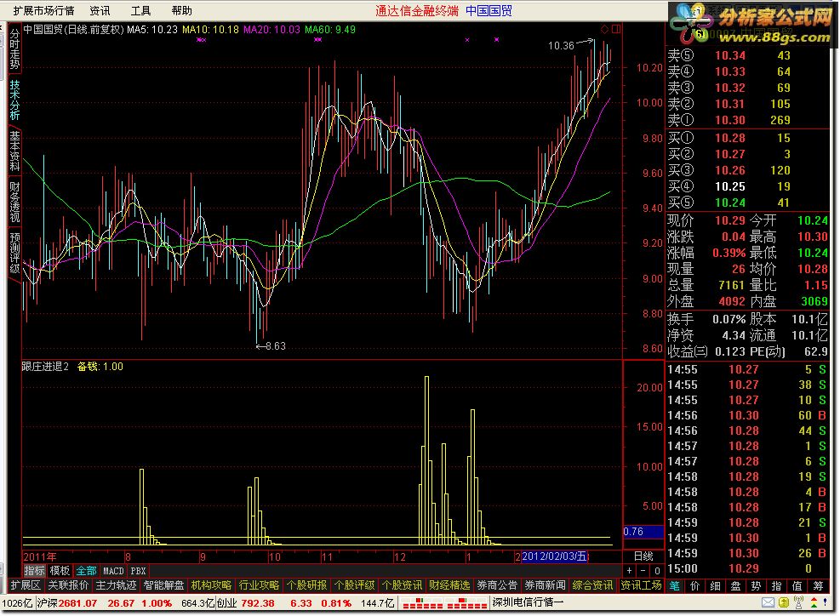Click the 卖① ask price 10.30
This screenshot has height=616, width=840.
[x=729, y=120]
